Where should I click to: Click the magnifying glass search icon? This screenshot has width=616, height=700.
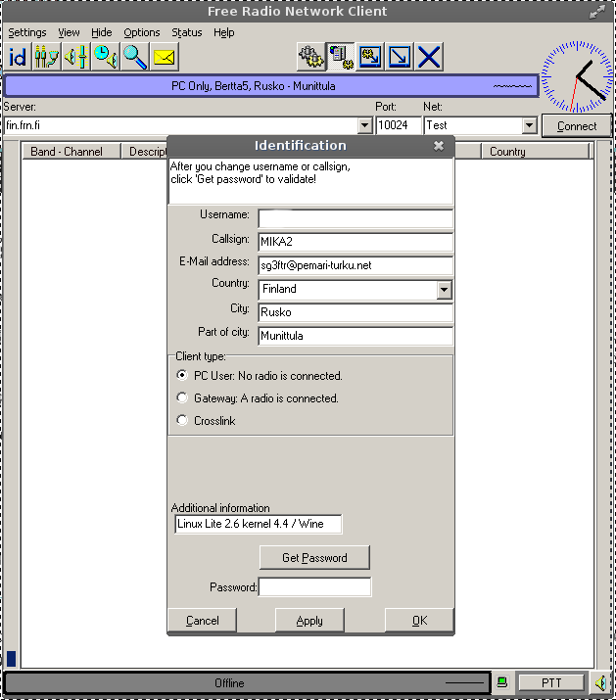point(135,57)
